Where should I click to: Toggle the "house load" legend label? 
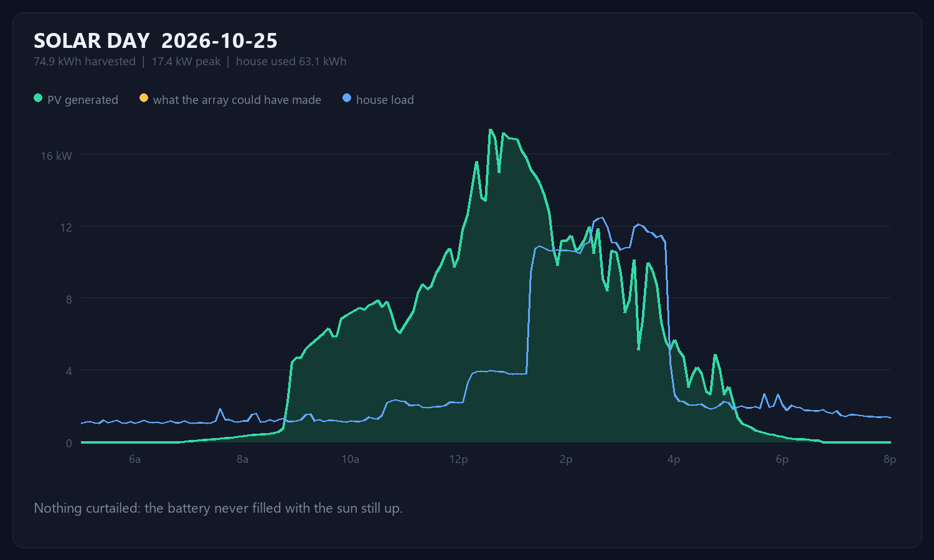click(385, 100)
